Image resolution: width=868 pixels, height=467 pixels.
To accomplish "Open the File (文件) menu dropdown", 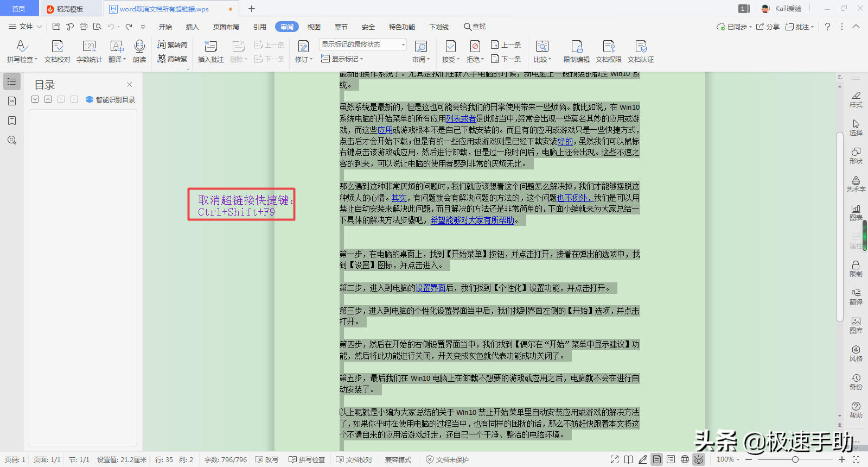I will coord(25,27).
